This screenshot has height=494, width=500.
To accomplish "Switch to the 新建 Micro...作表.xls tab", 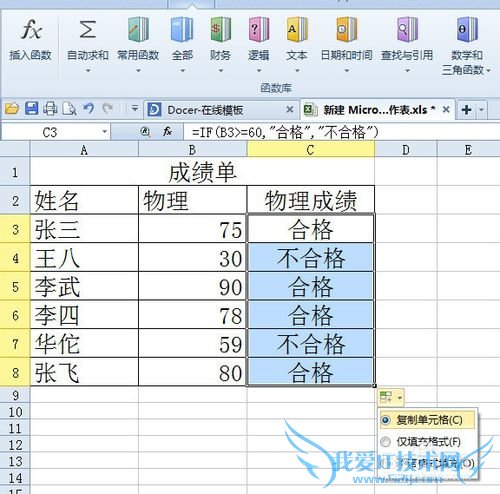I will tap(379, 110).
